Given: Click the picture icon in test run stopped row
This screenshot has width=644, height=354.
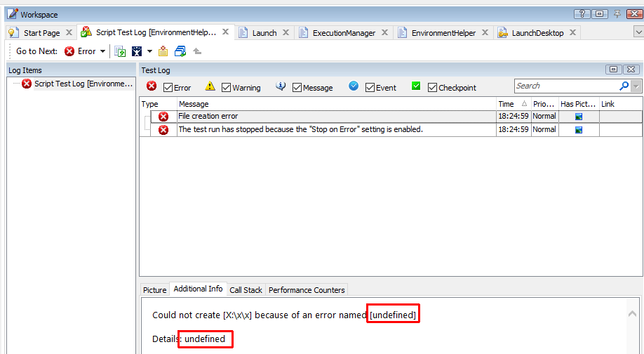Looking at the screenshot, I should point(579,130).
